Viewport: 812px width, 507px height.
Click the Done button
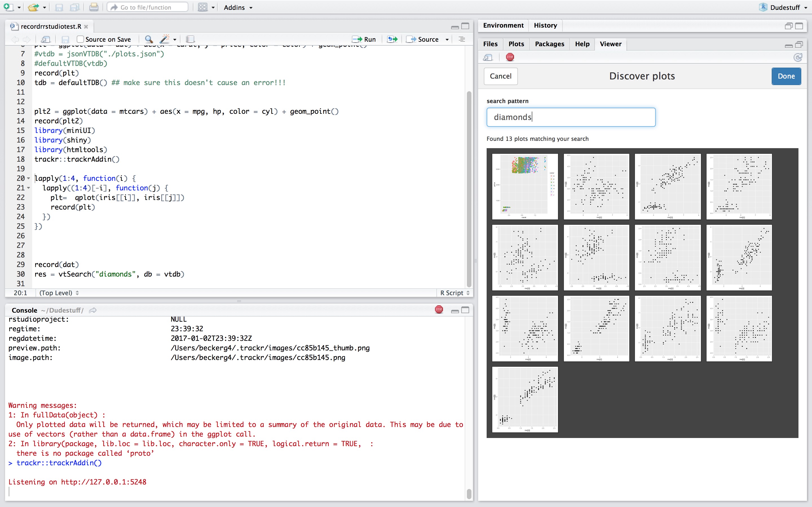(x=786, y=76)
